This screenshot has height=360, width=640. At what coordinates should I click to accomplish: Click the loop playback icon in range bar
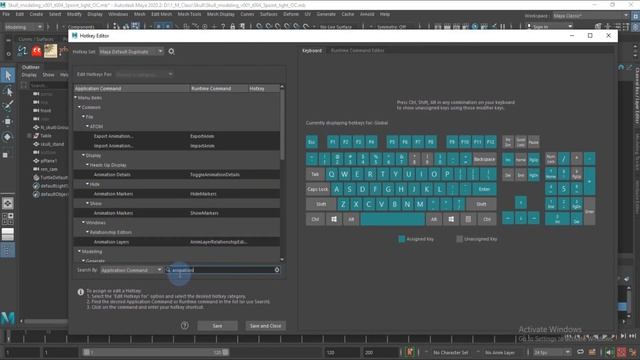[x=580, y=352]
